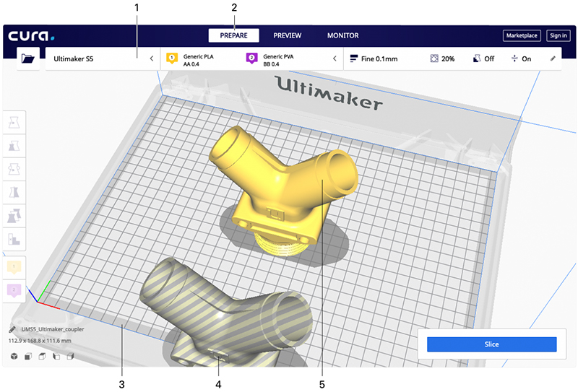The image size is (578, 392).
Task: Select the Rotate tool in left toolbar
Action: pos(14,169)
